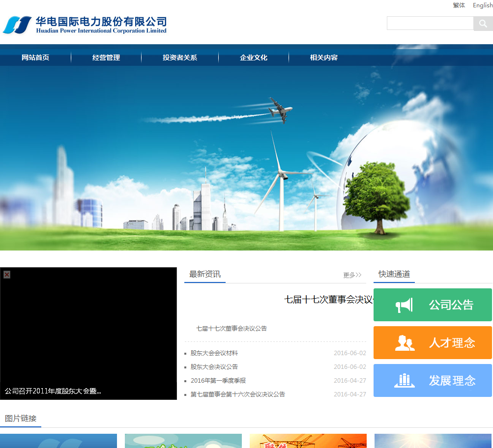Click the first thumbnail under 图片链接

(58, 441)
